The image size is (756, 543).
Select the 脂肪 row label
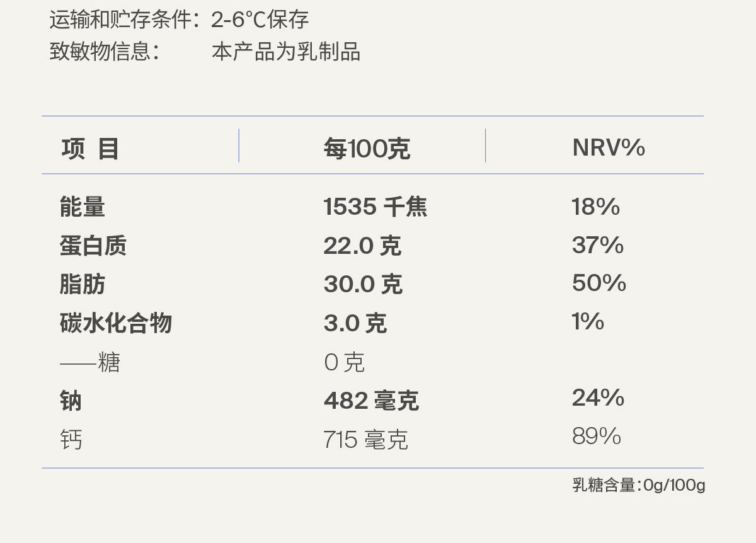pyautogui.click(x=83, y=284)
